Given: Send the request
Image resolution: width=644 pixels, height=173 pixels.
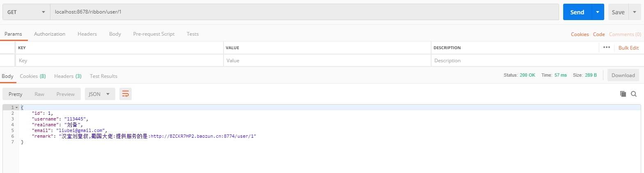Looking at the screenshot, I should click(577, 12).
